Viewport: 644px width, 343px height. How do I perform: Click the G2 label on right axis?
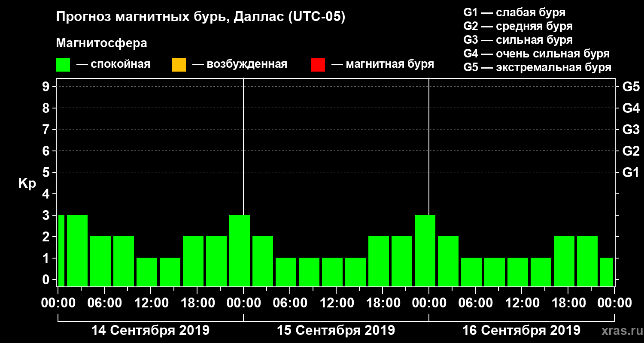click(x=631, y=151)
